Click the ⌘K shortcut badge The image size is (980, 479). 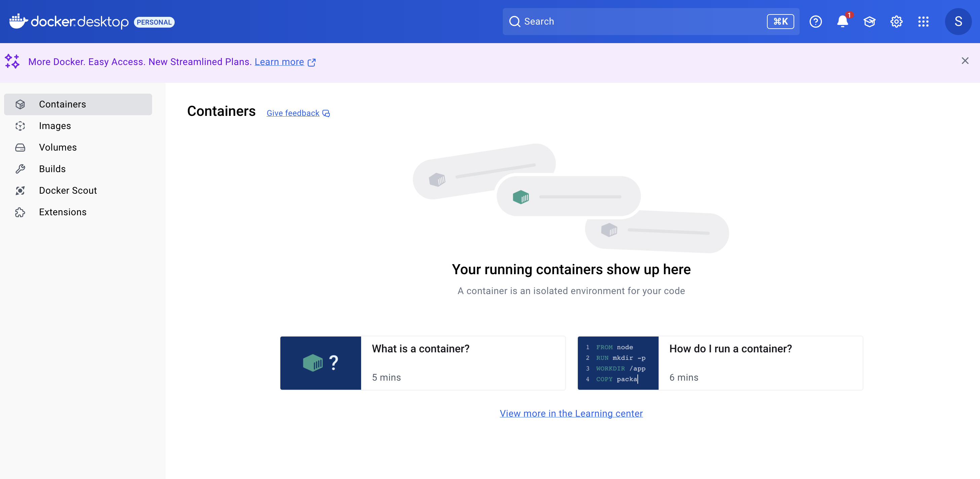tap(780, 22)
